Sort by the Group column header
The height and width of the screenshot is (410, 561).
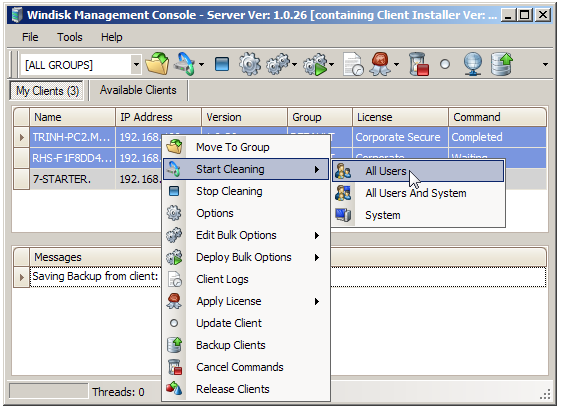coord(320,117)
